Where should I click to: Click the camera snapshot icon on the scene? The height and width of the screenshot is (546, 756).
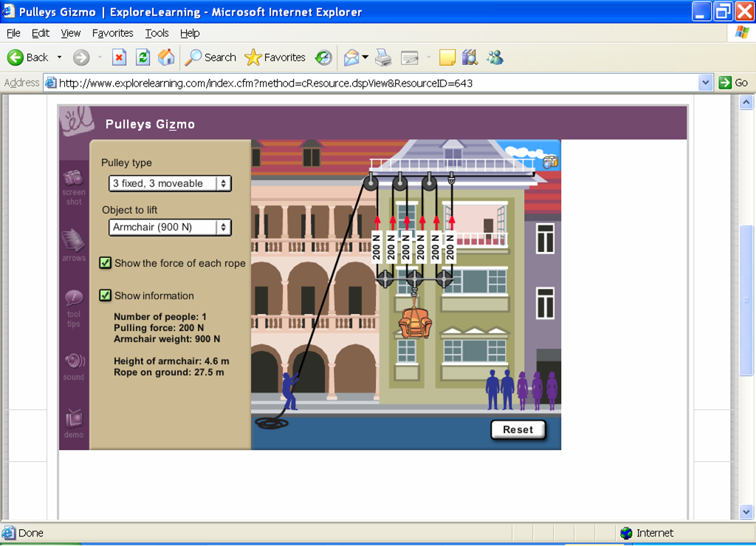click(x=550, y=162)
